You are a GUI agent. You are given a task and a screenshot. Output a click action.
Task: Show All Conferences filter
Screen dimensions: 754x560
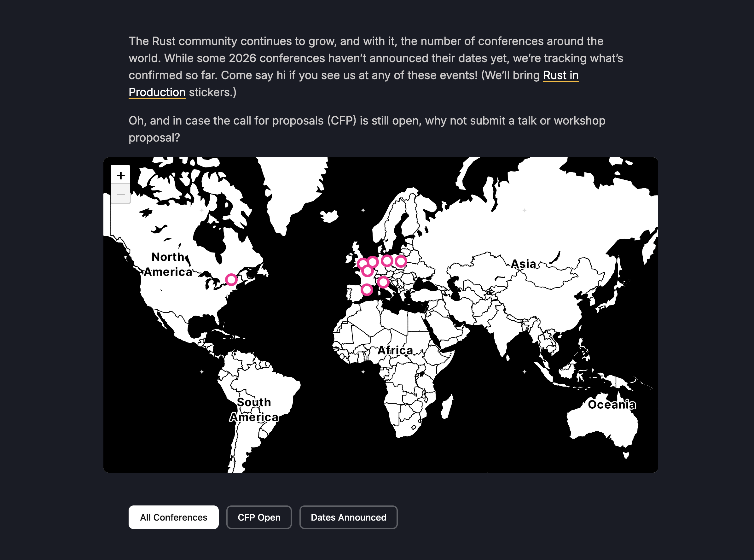click(173, 517)
